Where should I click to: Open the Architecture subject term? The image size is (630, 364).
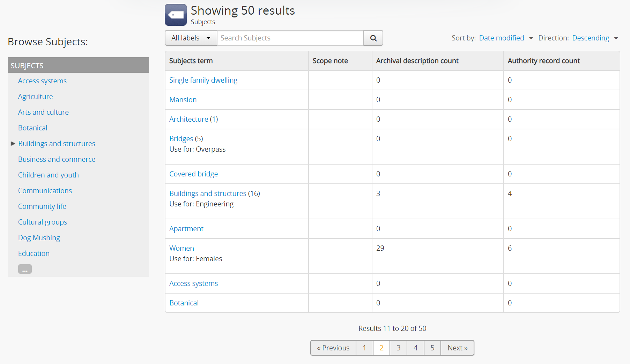[x=188, y=119]
